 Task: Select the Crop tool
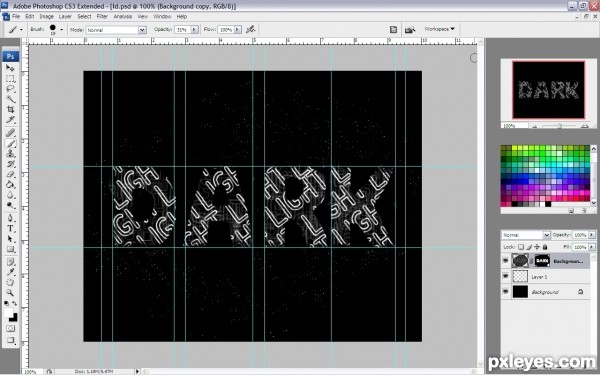click(x=10, y=109)
